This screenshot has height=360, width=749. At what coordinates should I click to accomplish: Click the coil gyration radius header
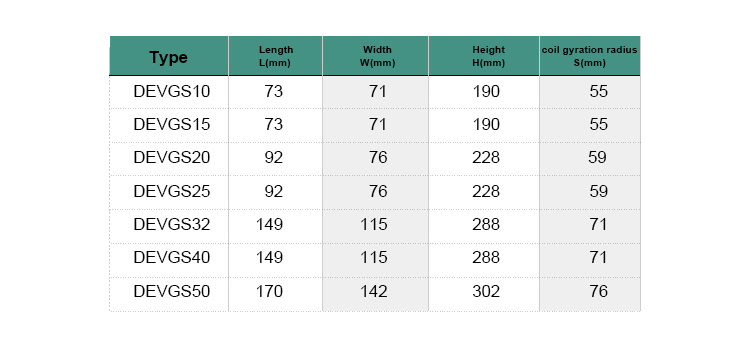tap(589, 56)
